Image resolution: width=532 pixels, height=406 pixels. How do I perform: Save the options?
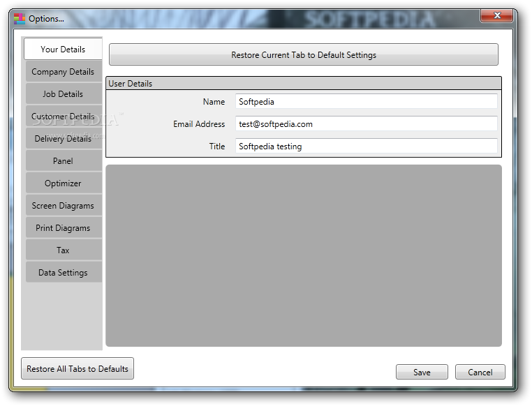pyautogui.click(x=422, y=372)
